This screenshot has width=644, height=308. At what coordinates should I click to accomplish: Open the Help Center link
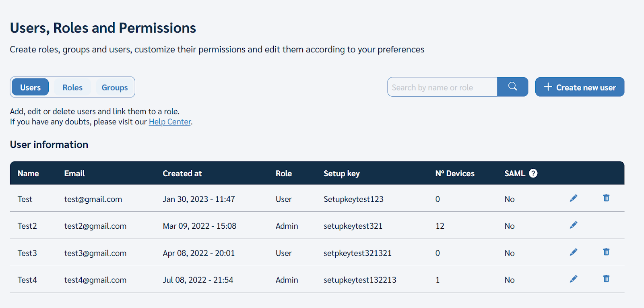click(x=170, y=122)
